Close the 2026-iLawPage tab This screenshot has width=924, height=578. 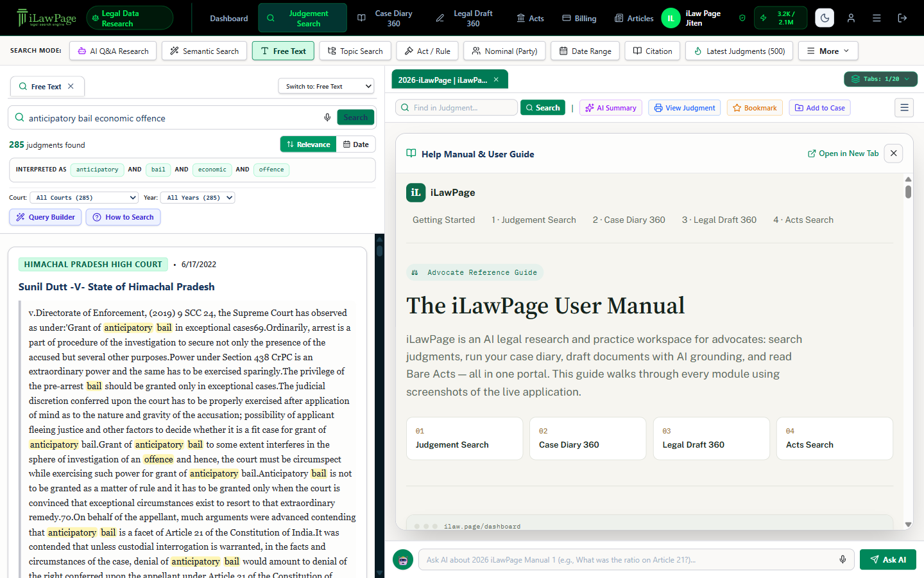[x=496, y=80]
